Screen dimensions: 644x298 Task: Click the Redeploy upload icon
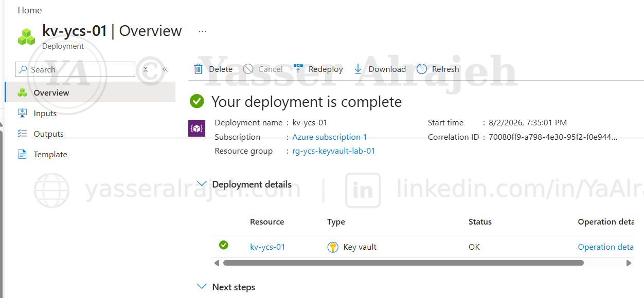click(298, 69)
